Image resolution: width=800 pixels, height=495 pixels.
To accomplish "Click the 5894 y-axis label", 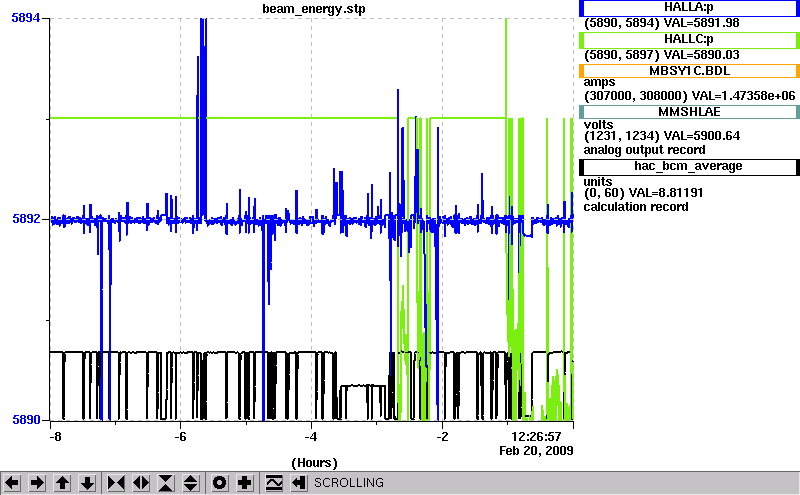I will pos(26,18).
